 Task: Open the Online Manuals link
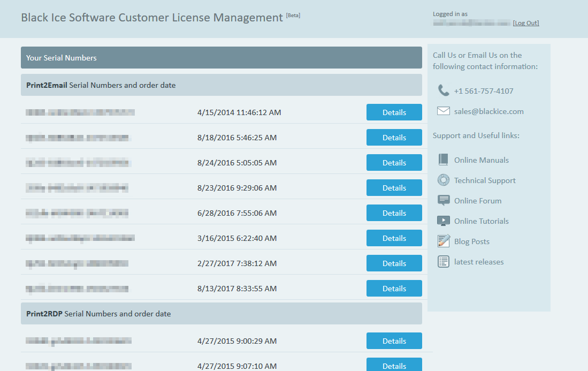(482, 160)
